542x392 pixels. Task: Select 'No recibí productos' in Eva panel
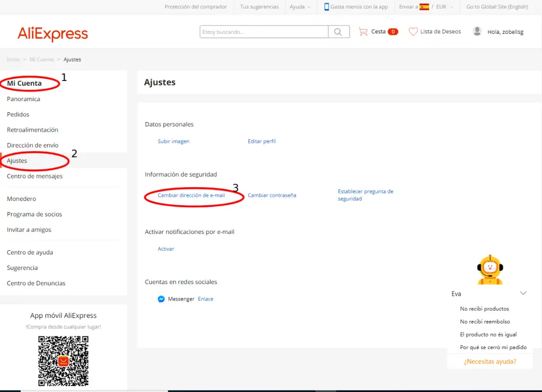pyautogui.click(x=484, y=309)
